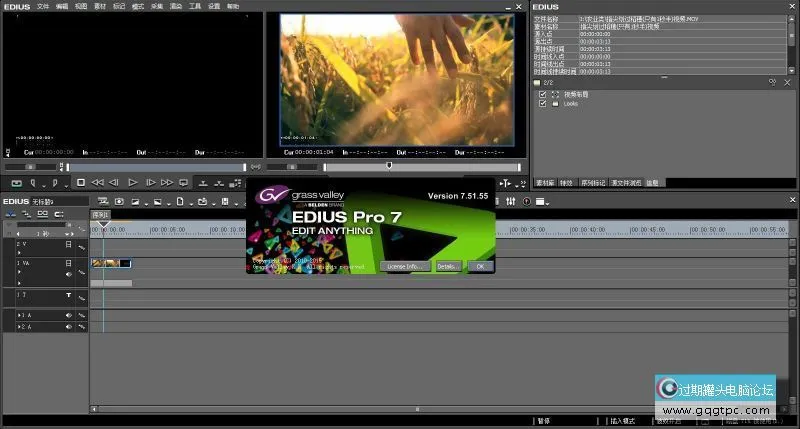Screen dimensions: 800x429
Task: Click OK in the EDIUS about dialog
Action: (x=479, y=266)
